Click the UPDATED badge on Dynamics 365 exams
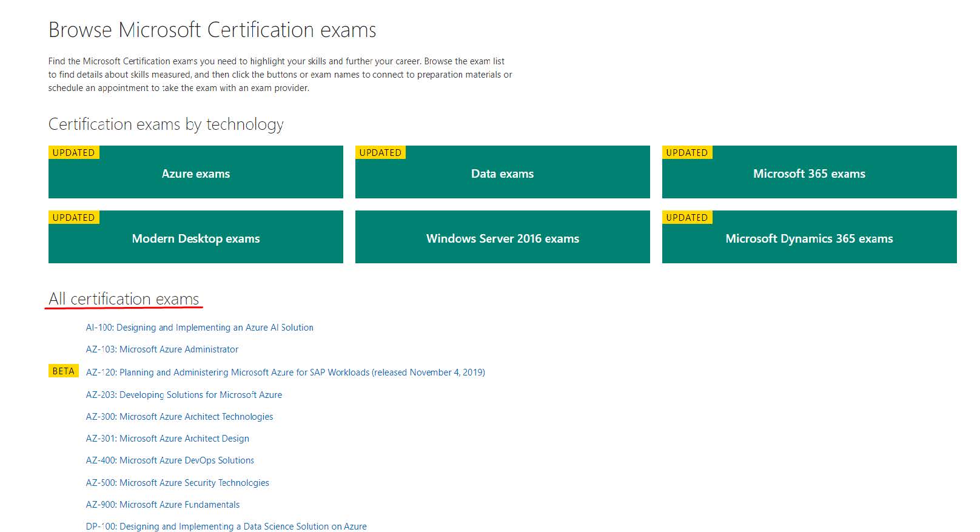This screenshot has height=532, width=980. (687, 217)
